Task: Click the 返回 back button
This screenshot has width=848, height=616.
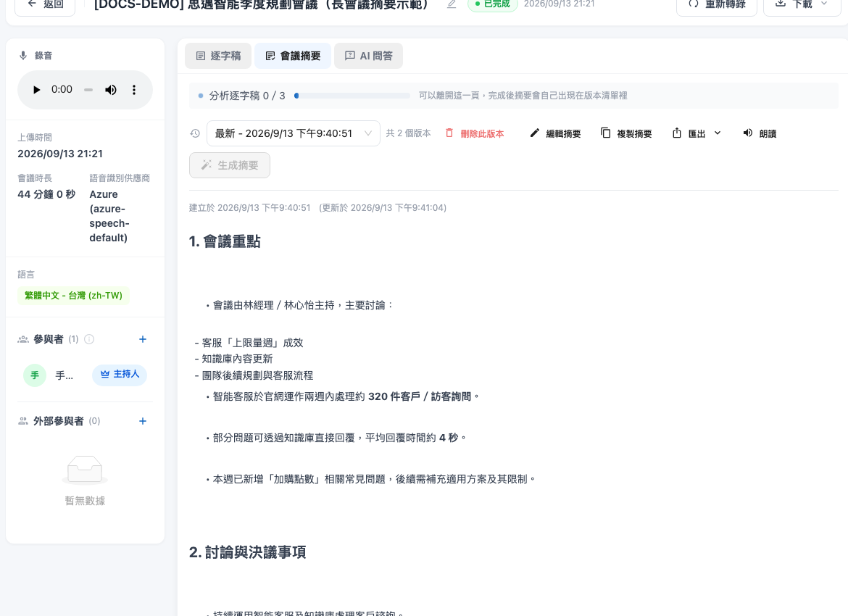Action: (x=45, y=4)
